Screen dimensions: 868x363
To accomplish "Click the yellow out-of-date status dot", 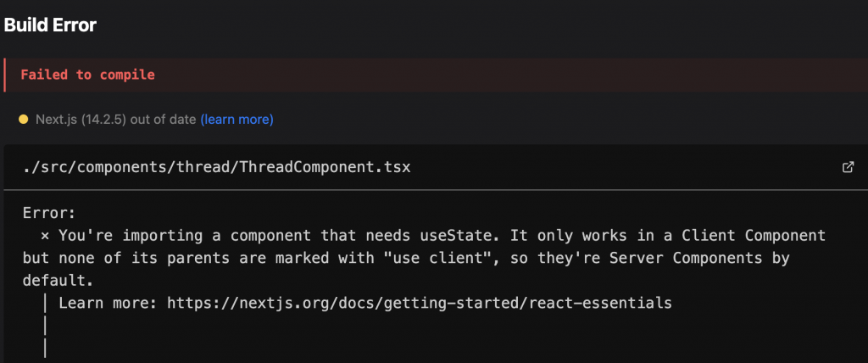I will tap(23, 119).
